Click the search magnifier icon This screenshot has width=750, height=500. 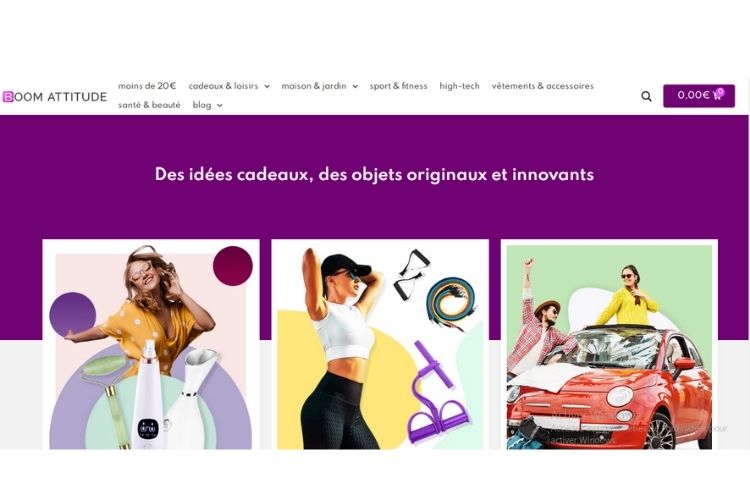(x=646, y=96)
